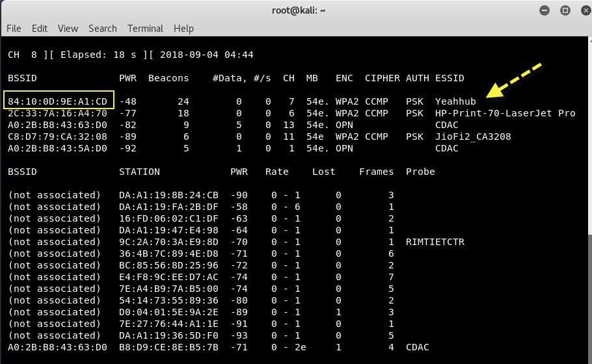This screenshot has width=592, height=364.
Task: Click station 16:FD:06:02:C1:DF
Action: tap(168, 218)
